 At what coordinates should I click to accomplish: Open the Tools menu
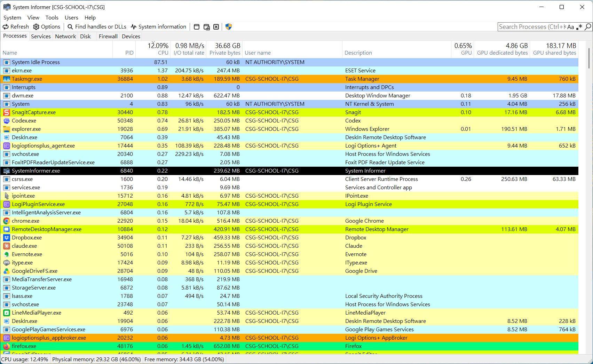click(x=52, y=18)
